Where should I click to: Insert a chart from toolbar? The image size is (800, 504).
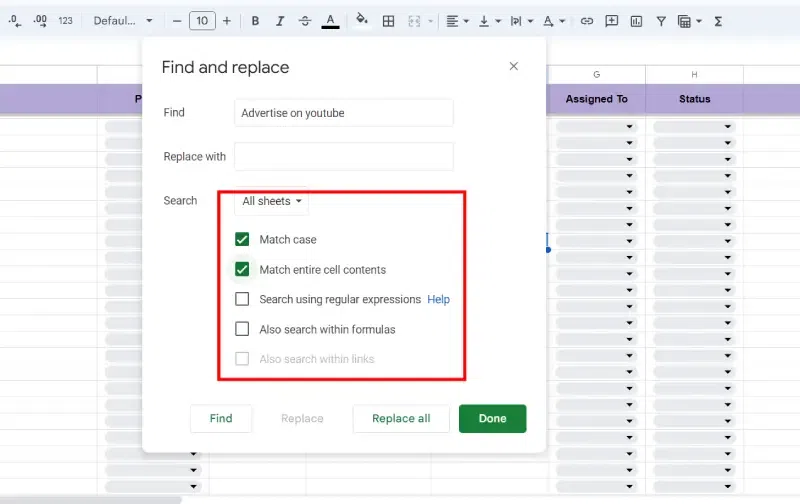coord(636,21)
